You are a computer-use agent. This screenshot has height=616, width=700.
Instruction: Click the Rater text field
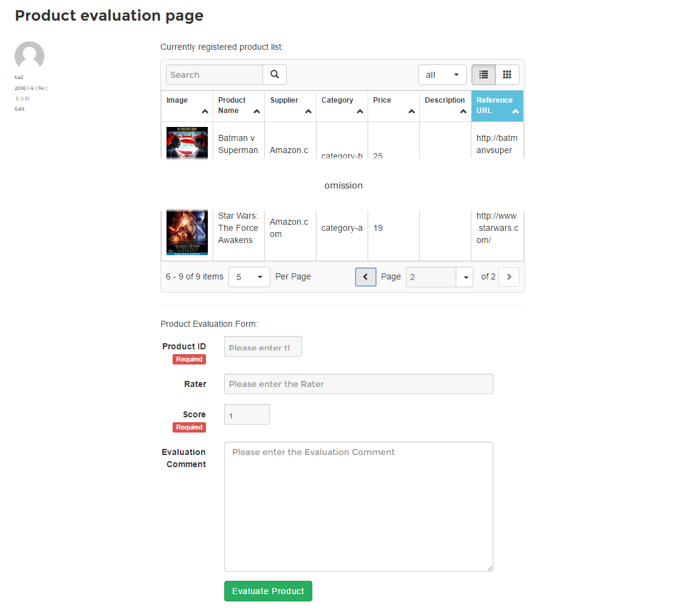pyautogui.click(x=359, y=384)
